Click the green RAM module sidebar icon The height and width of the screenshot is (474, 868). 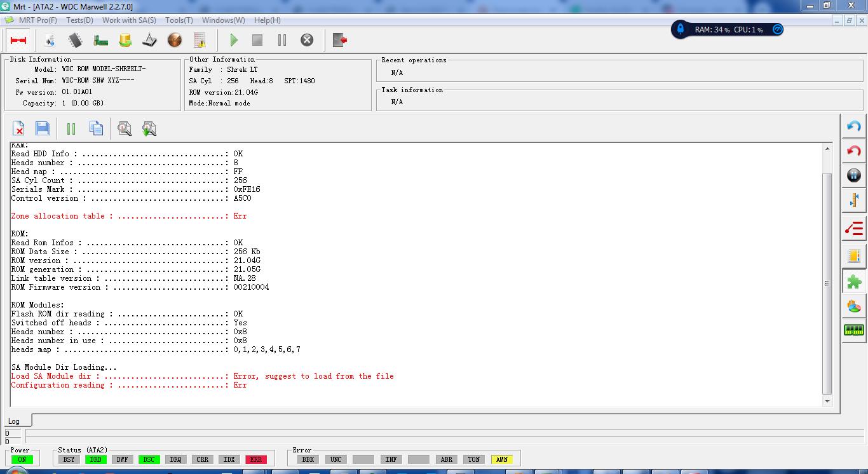coord(854,330)
